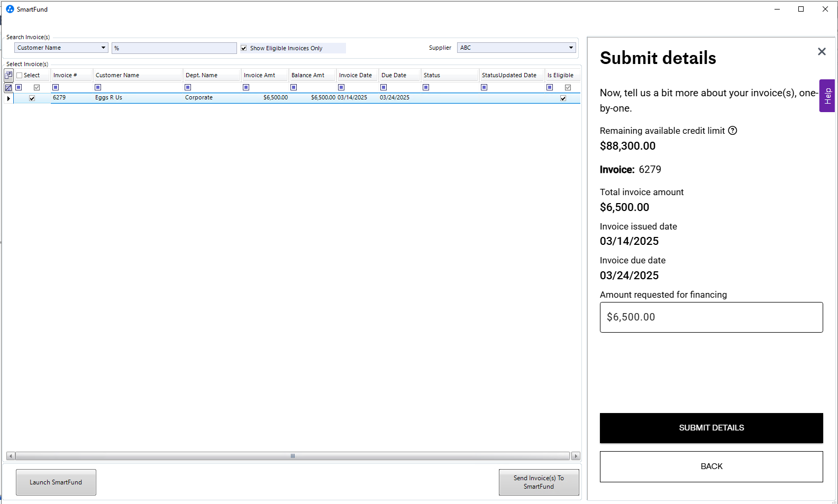Open filter operator icon for Invoice Date column
Viewport: 838px width, 504px height.
click(x=341, y=87)
